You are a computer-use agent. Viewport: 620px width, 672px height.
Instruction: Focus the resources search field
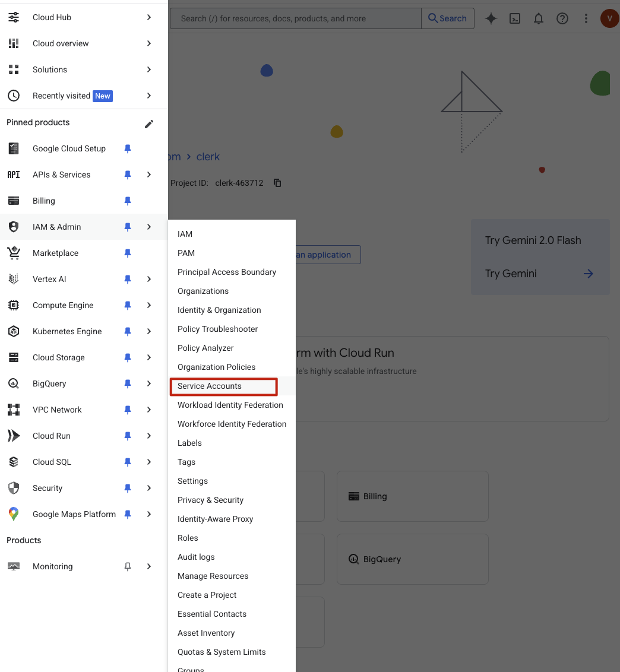pos(295,18)
